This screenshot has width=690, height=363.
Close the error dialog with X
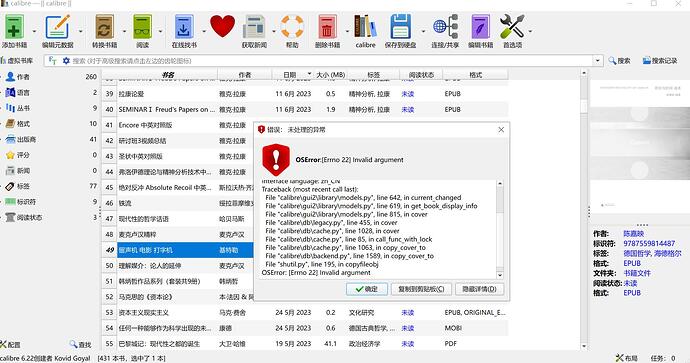pos(501,129)
